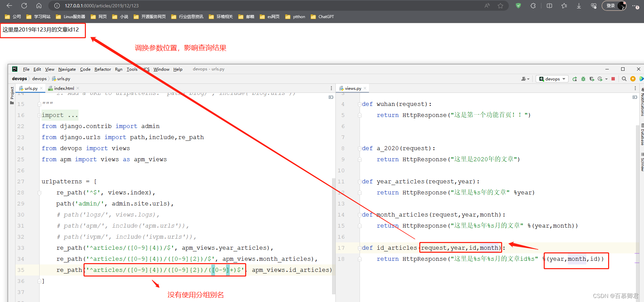The image size is (644, 302).
Task: Open browser downloads icon
Action: tap(579, 6)
